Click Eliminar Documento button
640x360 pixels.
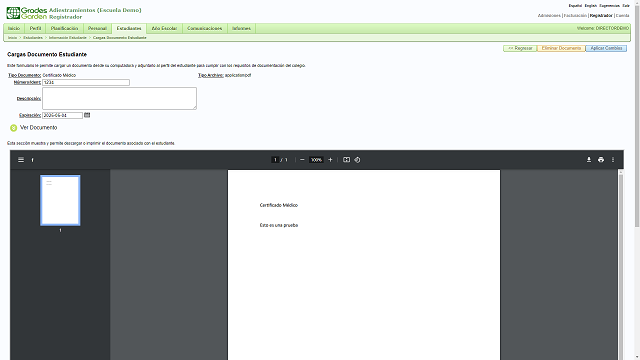point(561,48)
